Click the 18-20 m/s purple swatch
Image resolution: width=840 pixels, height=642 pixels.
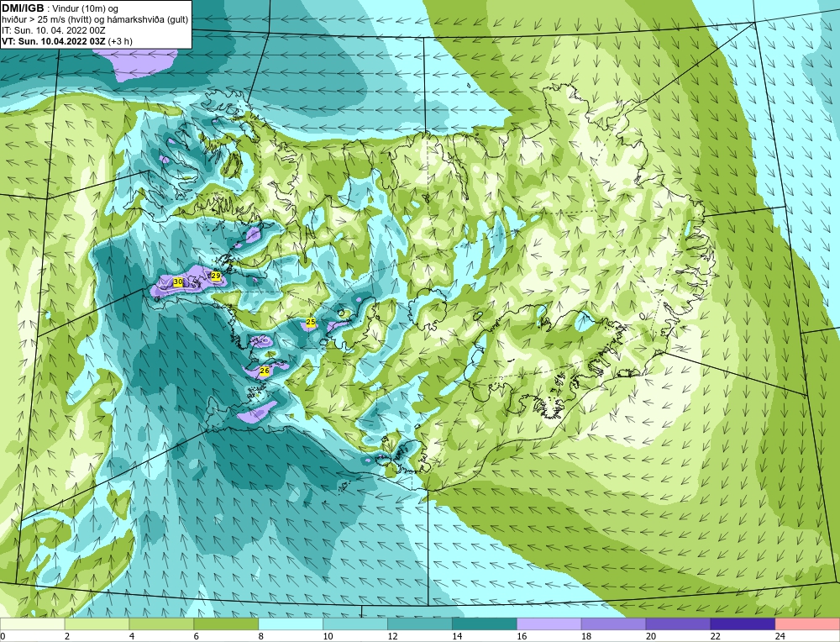613,624
